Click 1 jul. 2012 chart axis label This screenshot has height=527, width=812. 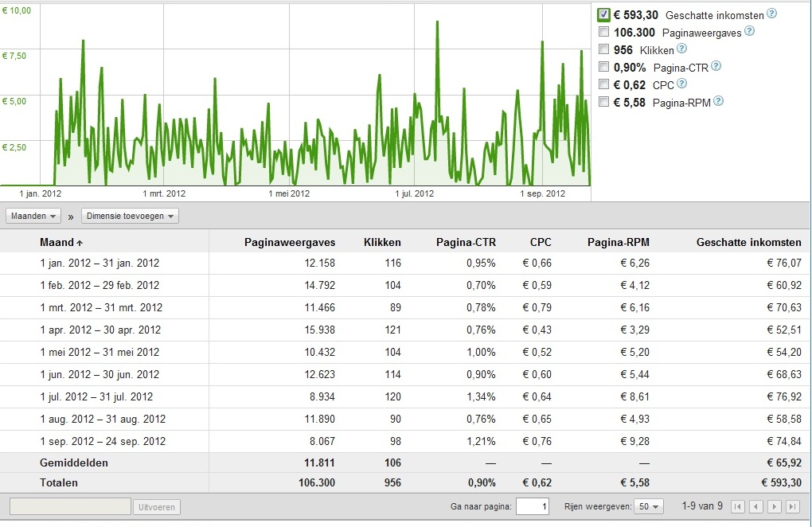point(414,193)
